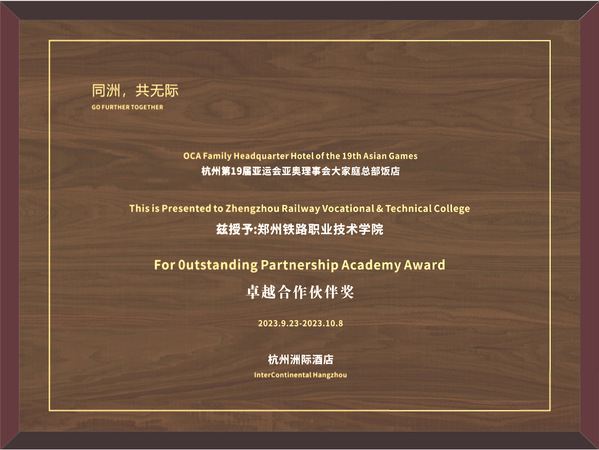Image resolution: width=599 pixels, height=450 pixels.
Task: Click the word 'Zhengzhou' in presentation line
Action: click(252, 209)
